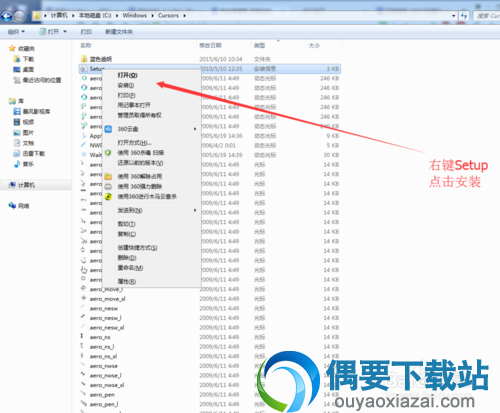Navigate to 本地磁盘 (C:) breadcrumb
The image size is (500, 413).
(x=95, y=15)
